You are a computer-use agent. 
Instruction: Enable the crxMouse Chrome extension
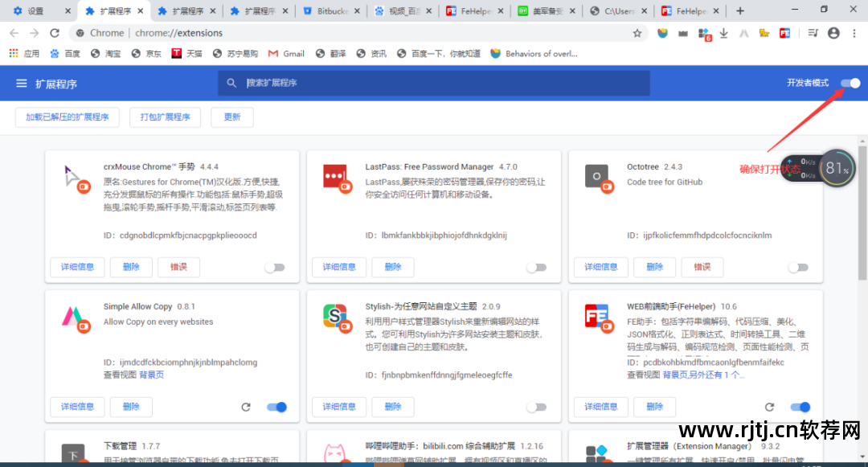[x=275, y=267]
